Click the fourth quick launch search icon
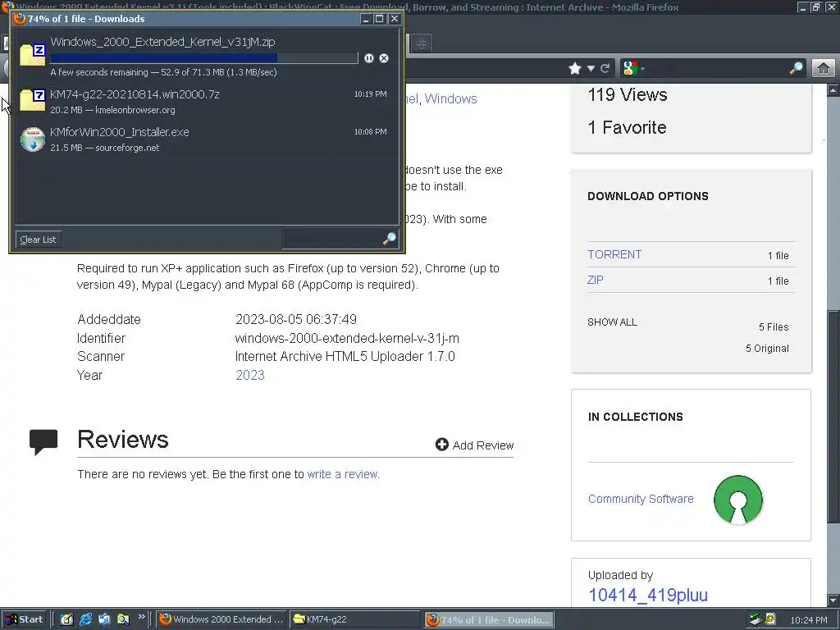Viewport: 840px width, 630px height. (123, 619)
